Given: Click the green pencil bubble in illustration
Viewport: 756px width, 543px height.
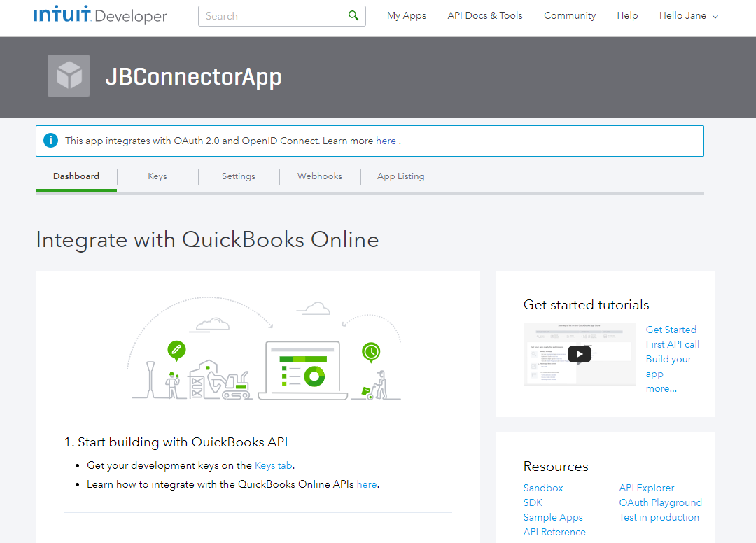Looking at the screenshot, I should (176, 349).
